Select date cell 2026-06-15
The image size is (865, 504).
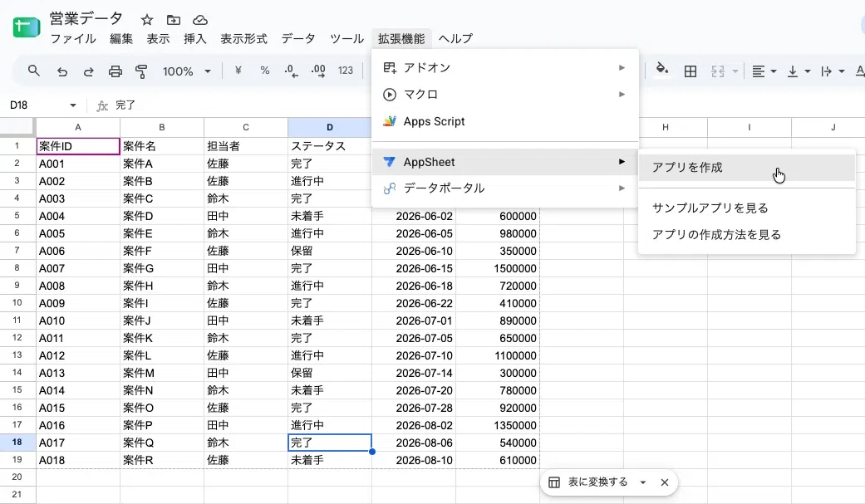point(414,268)
